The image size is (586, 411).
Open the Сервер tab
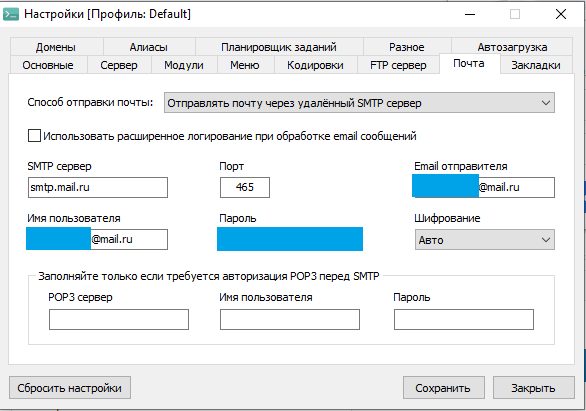[x=119, y=65]
